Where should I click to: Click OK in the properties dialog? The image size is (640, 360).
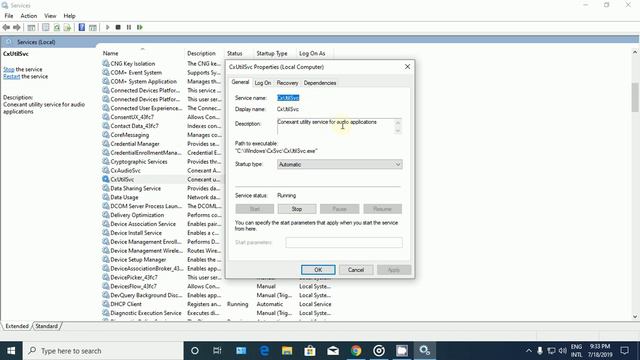(318, 270)
